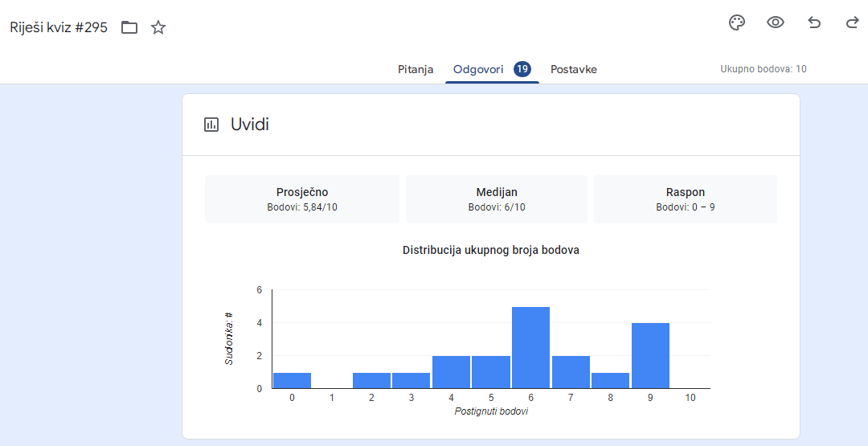This screenshot has width=868, height=446.
Task: Click the chart title Distribucija ukupnog broja bodova
Action: pyautogui.click(x=491, y=250)
